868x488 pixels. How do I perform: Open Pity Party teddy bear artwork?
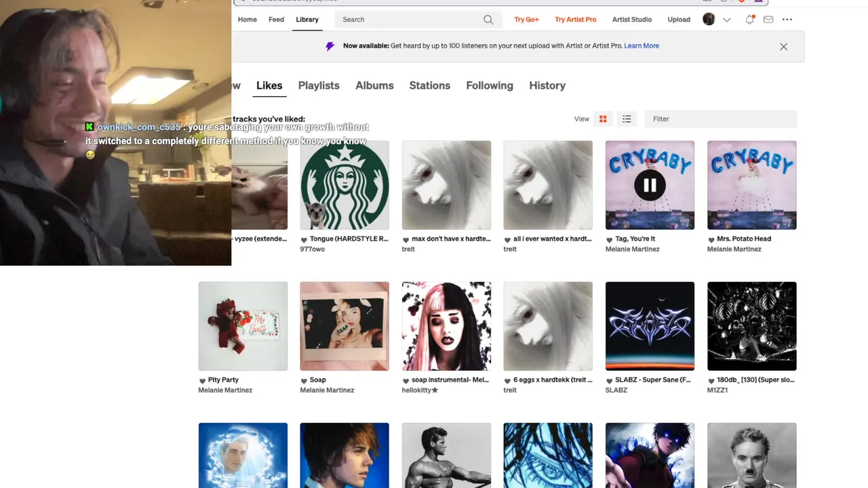click(243, 326)
